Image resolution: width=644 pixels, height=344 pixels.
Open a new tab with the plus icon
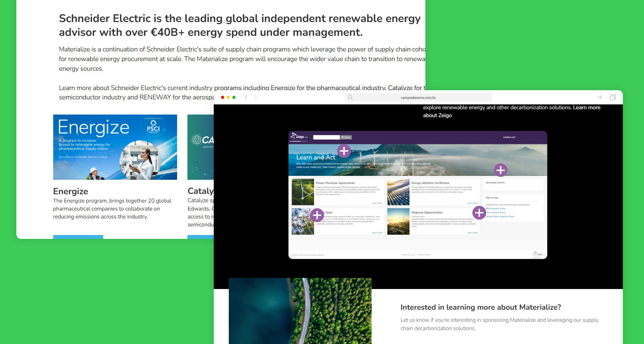pyautogui.click(x=600, y=97)
